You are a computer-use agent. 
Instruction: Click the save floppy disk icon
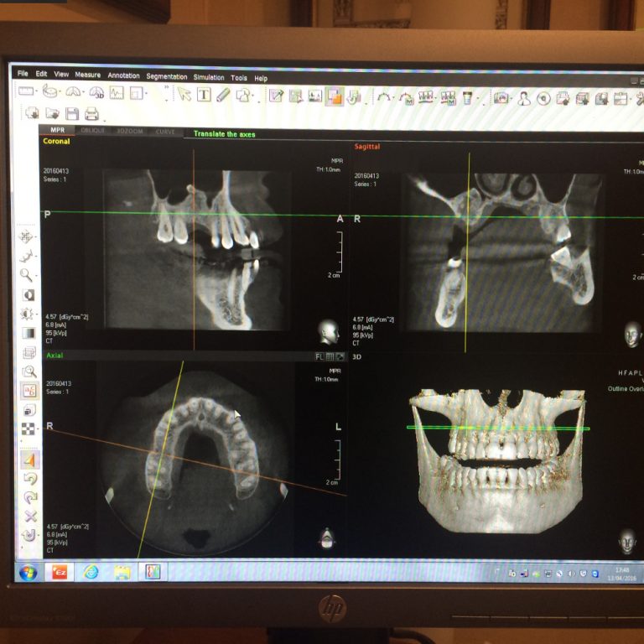point(72,113)
